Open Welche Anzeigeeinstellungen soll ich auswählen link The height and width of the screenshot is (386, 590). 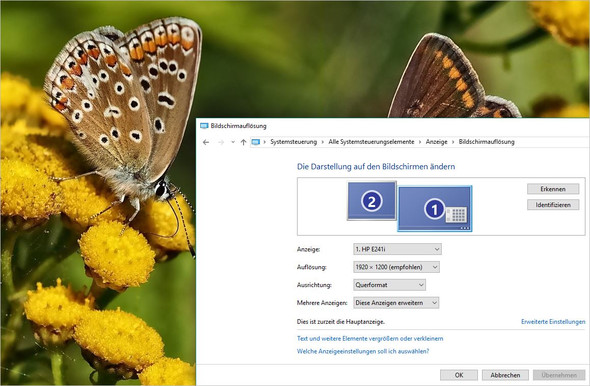pos(363,351)
